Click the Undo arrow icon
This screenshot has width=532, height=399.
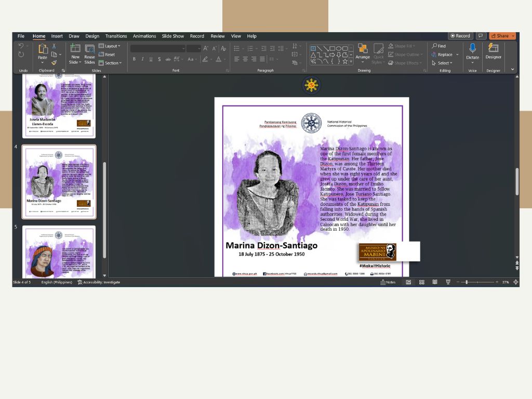[x=21, y=46]
